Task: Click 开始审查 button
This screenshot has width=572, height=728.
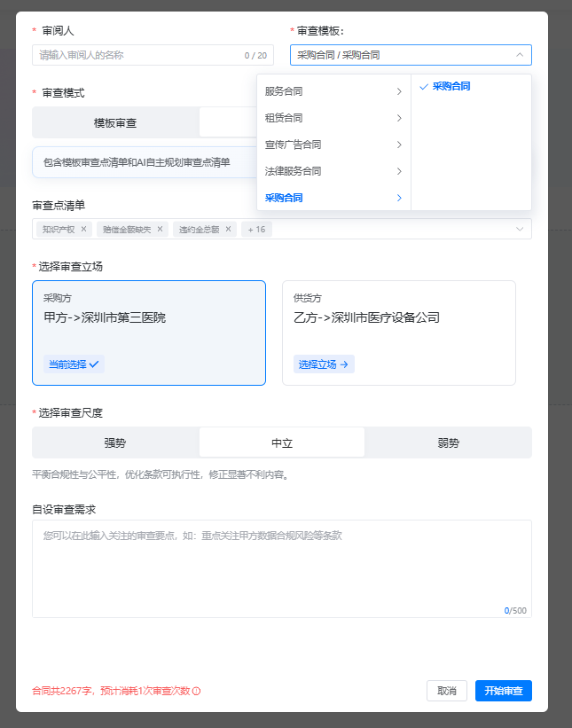Action: point(503,691)
